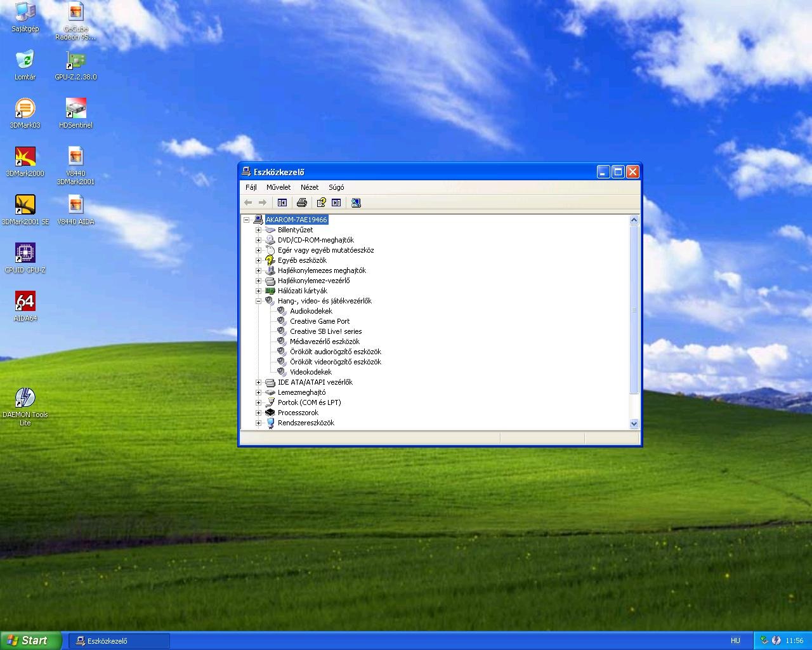Expand the Rendszereszközök category
The height and width of the screenshot is (650, 812).
(258, 423)
